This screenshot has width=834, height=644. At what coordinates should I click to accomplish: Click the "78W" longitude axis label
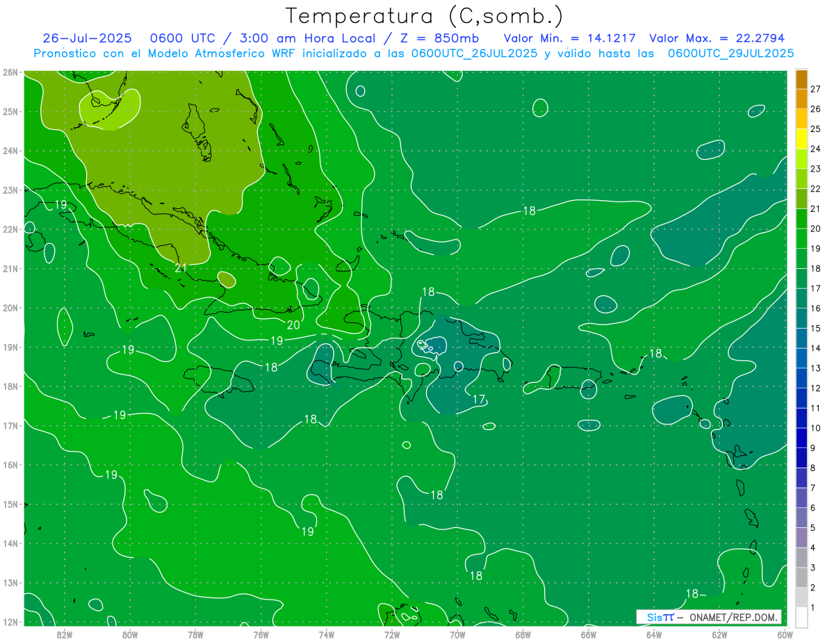coord(195,634)
